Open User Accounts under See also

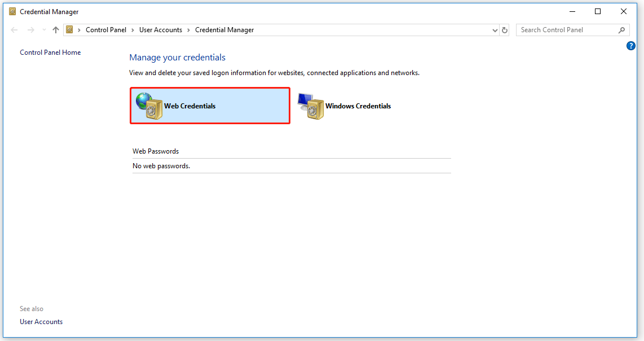(41, 321)
